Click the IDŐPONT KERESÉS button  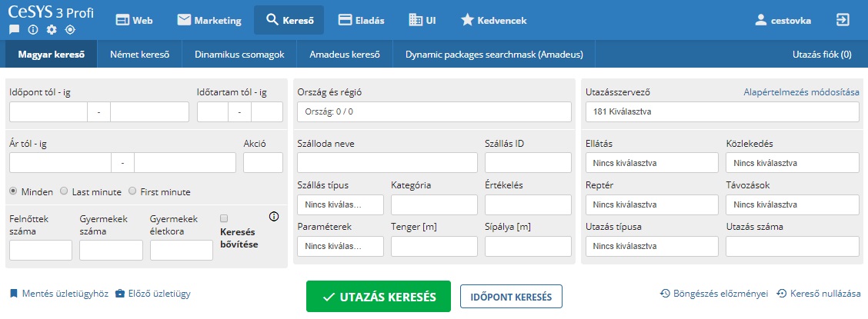511,297
